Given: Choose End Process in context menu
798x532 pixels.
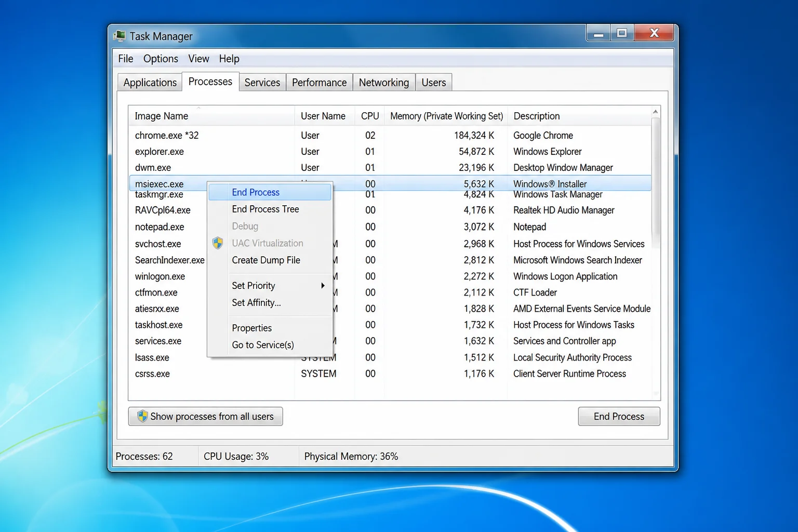Looking at the screenshot, I should pyautogui.click(x=270, y=192).
